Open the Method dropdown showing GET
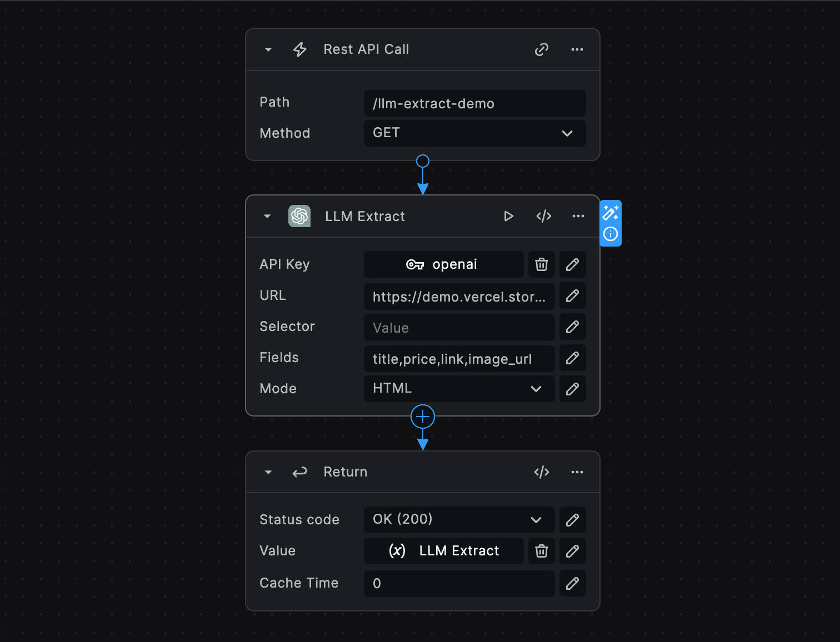 (x=567, y=133)
